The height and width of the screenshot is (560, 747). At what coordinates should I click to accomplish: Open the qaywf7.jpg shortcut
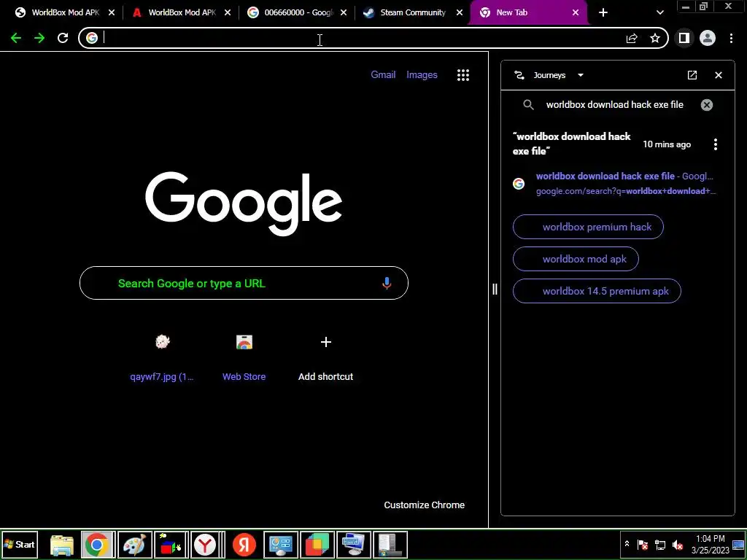(163, 357)
